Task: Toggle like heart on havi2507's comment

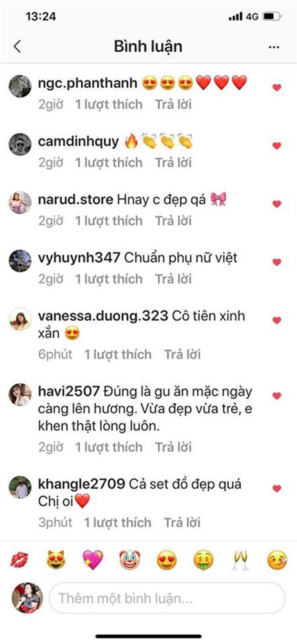Action: click(x=277, y=396)
